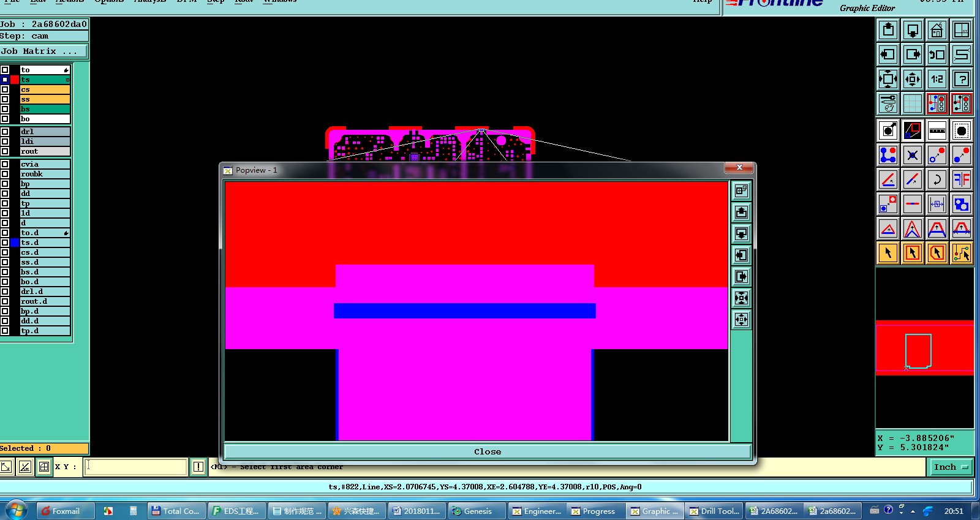Image resolution: width=980 pixels, height=520 pixels.
Task: Click the Popview pan down icon
Action: [x=741, y=234]
